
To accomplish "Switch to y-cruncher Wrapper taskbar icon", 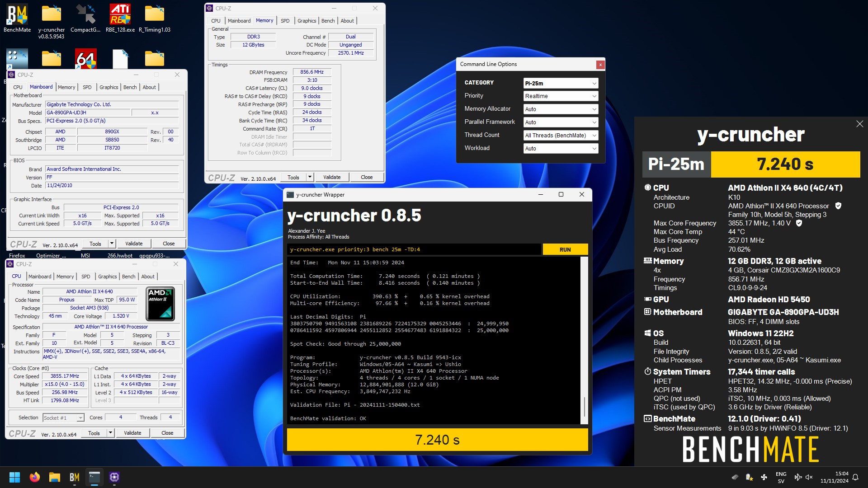I will 94,477.
